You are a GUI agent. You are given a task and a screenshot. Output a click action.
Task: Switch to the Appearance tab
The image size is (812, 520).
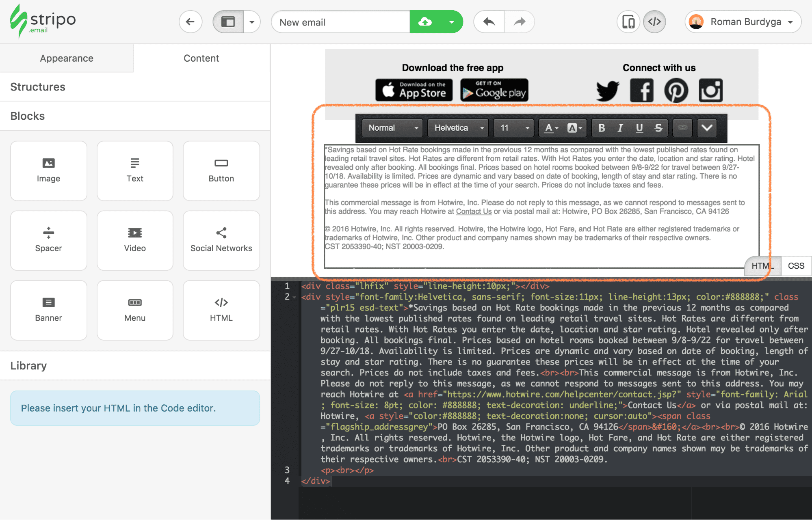[x=66, y=58]
